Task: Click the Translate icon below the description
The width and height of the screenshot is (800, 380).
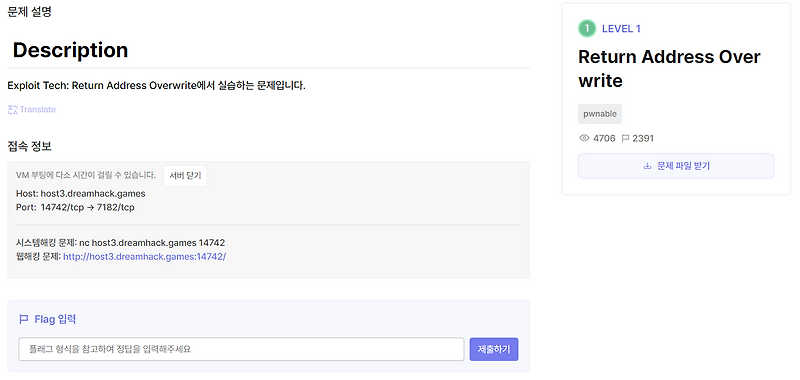Action: 12,110
